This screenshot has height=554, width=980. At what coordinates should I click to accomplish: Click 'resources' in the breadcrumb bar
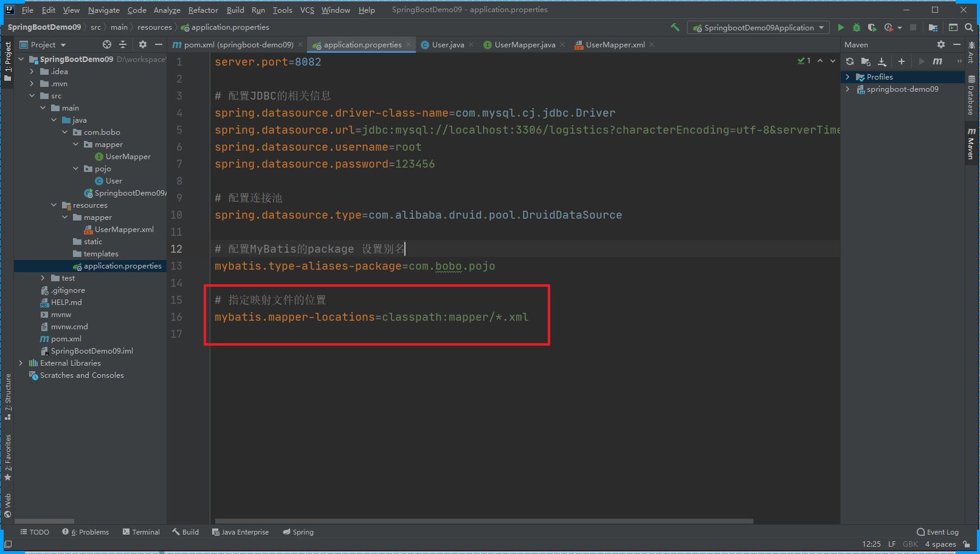[x=154, y=27]
